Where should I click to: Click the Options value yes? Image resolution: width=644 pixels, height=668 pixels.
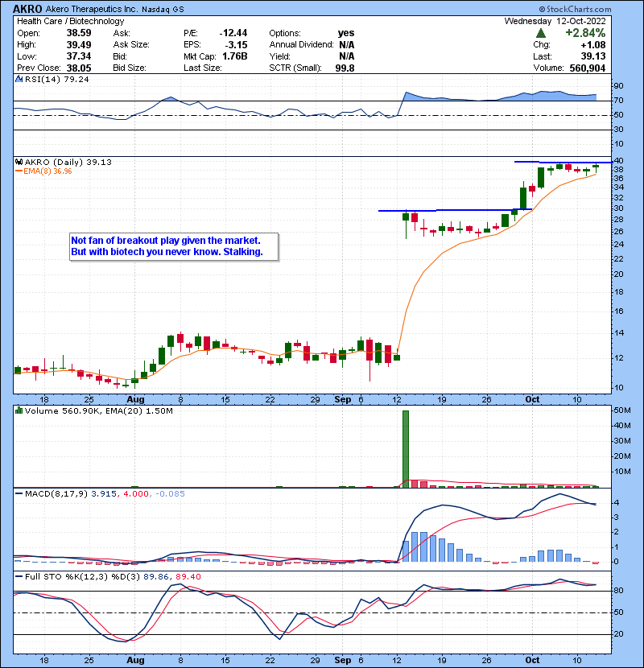(x=346, y=33)
